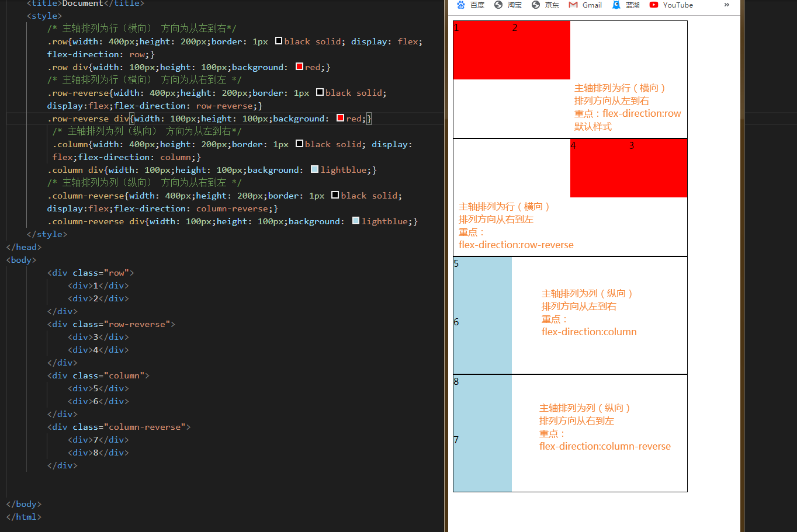The height and width of the screenshot is (532, 797).
Task: Click the <div>8</div> code line
Action: [98, 453]
